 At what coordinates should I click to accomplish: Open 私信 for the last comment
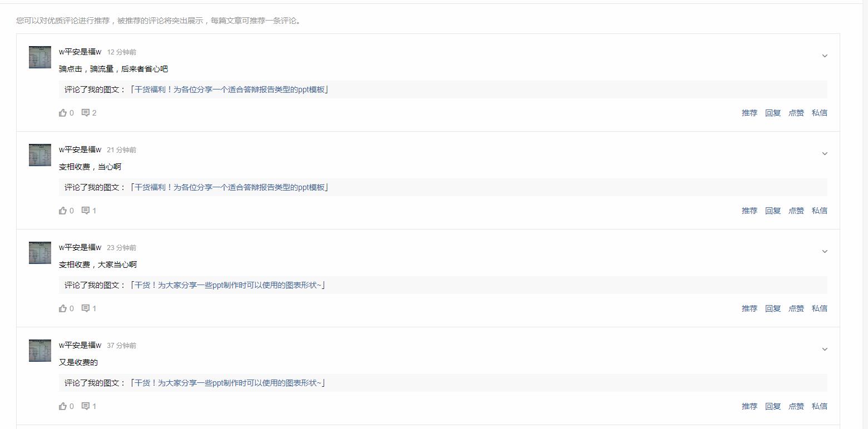click(x=819, y=406)
